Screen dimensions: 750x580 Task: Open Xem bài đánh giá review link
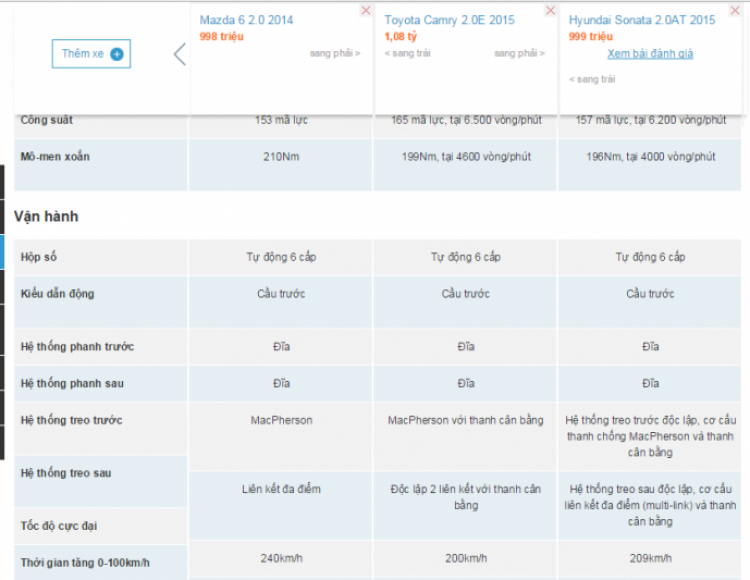650,54
